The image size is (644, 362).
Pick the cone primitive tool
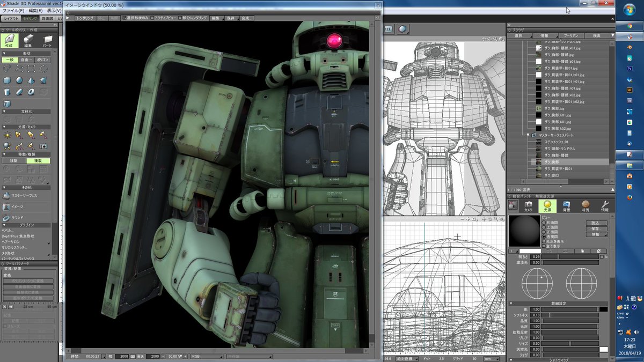tap(31, 80)
